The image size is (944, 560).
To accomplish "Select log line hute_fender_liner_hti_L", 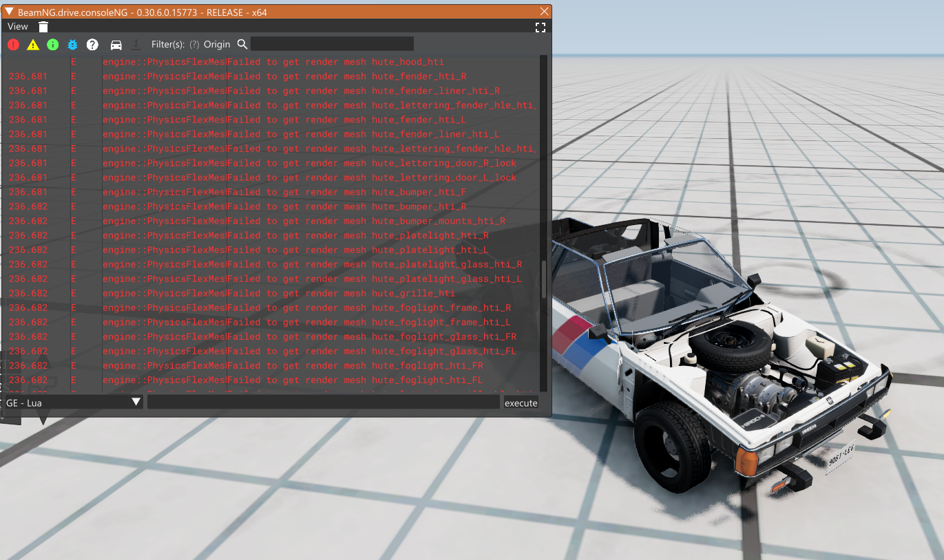I will click(x=272, y=134).
